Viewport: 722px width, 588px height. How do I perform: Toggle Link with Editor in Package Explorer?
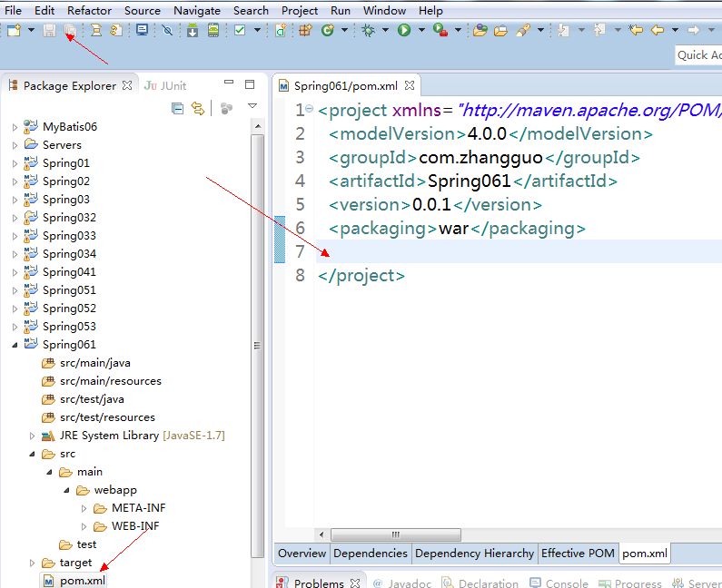[198, 109]
